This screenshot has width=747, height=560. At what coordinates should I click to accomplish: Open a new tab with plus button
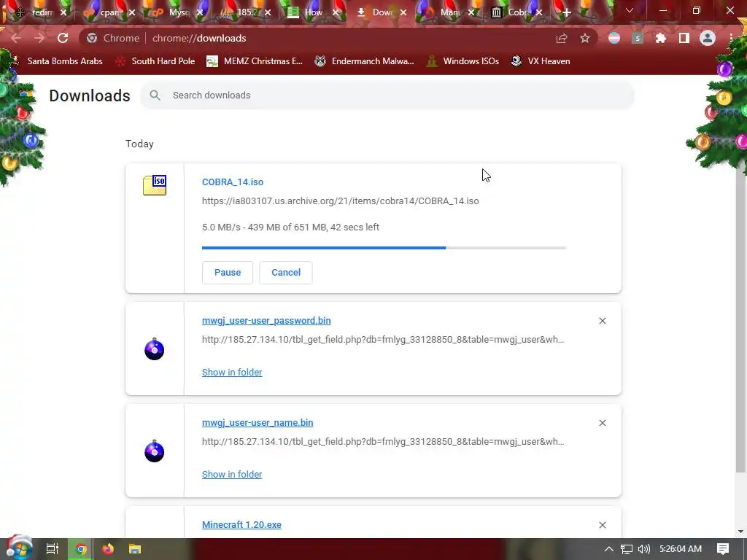pyautogui.click(x=566, y=13)
